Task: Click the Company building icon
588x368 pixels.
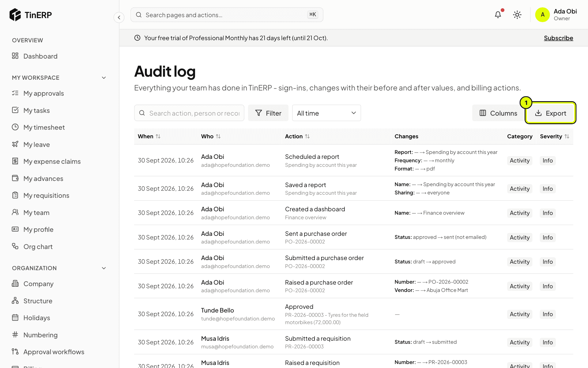Action: pyautogui.click(x=15, y=283)
